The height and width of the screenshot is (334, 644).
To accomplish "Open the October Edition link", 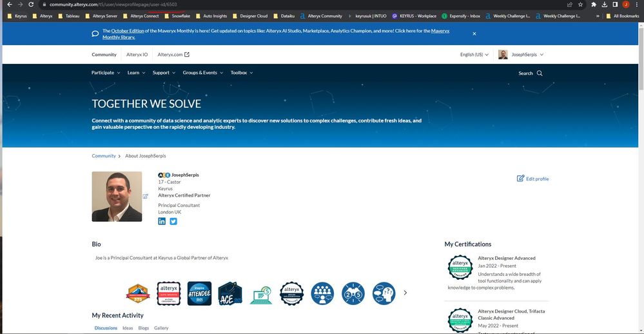I will 128,31.
